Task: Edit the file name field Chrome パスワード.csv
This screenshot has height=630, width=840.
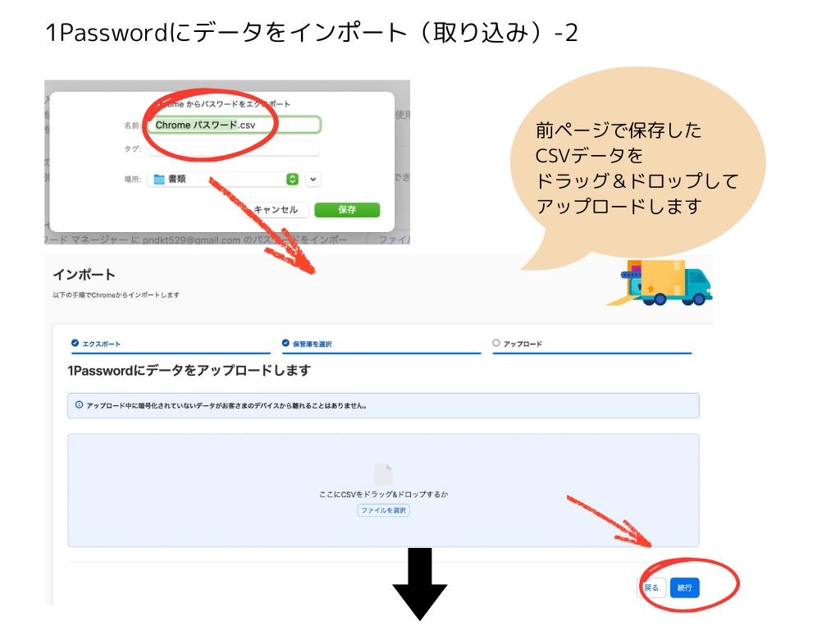Action: coord(234,125)
